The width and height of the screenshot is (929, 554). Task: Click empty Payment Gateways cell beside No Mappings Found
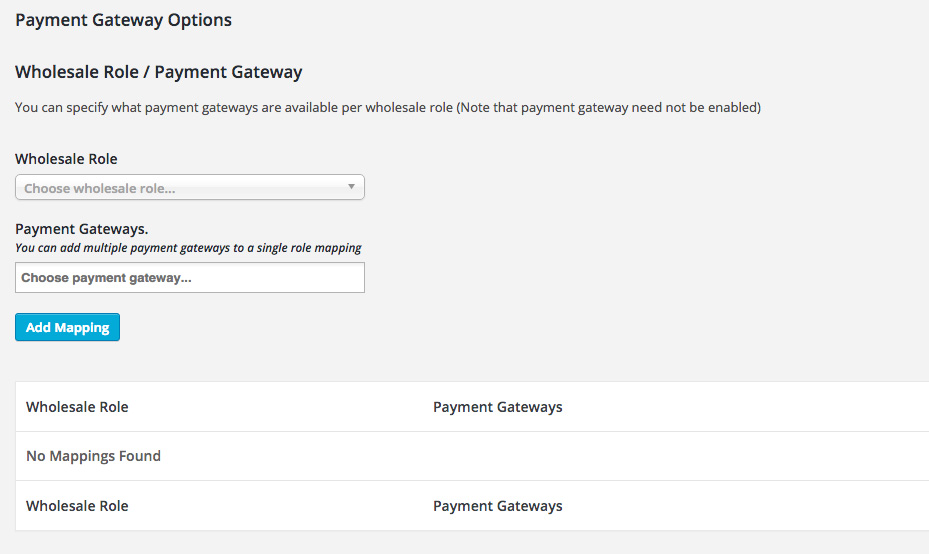click(x=600, y=456)
